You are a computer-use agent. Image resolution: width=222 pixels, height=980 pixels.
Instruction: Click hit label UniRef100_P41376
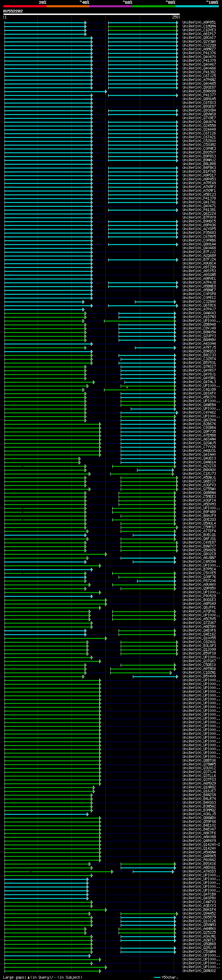pos(199,53)
